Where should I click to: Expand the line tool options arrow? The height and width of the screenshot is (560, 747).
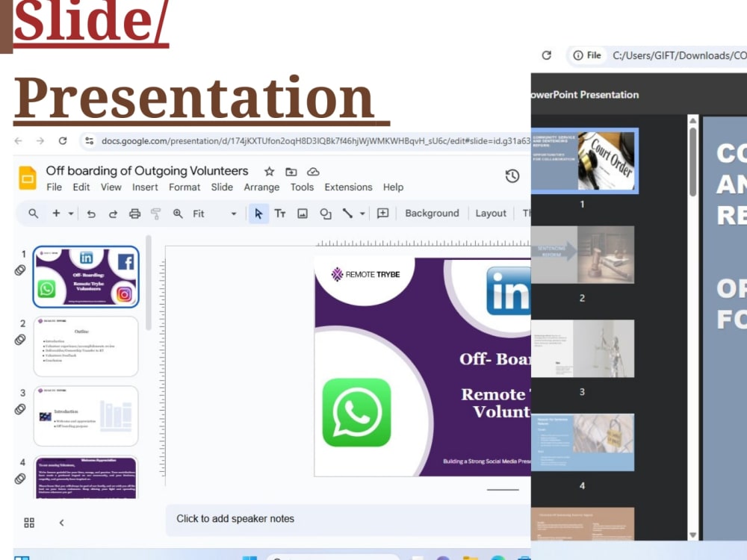tap(362, 214)
